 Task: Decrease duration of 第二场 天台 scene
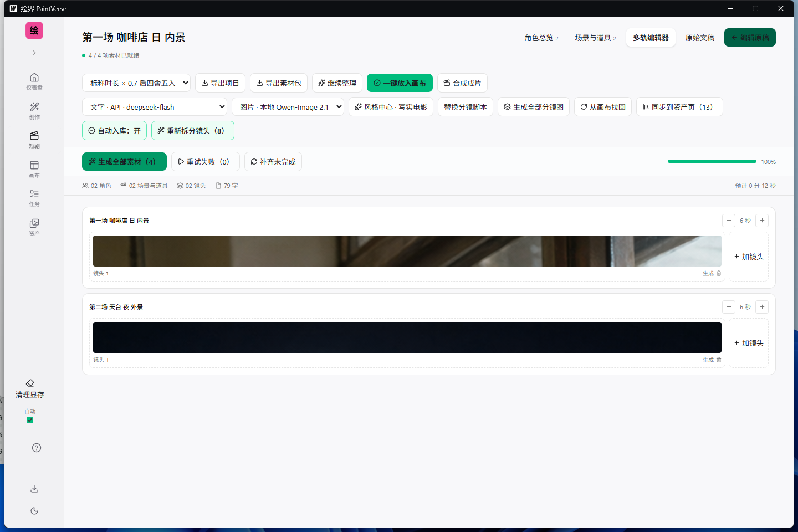tap(729, 307)
